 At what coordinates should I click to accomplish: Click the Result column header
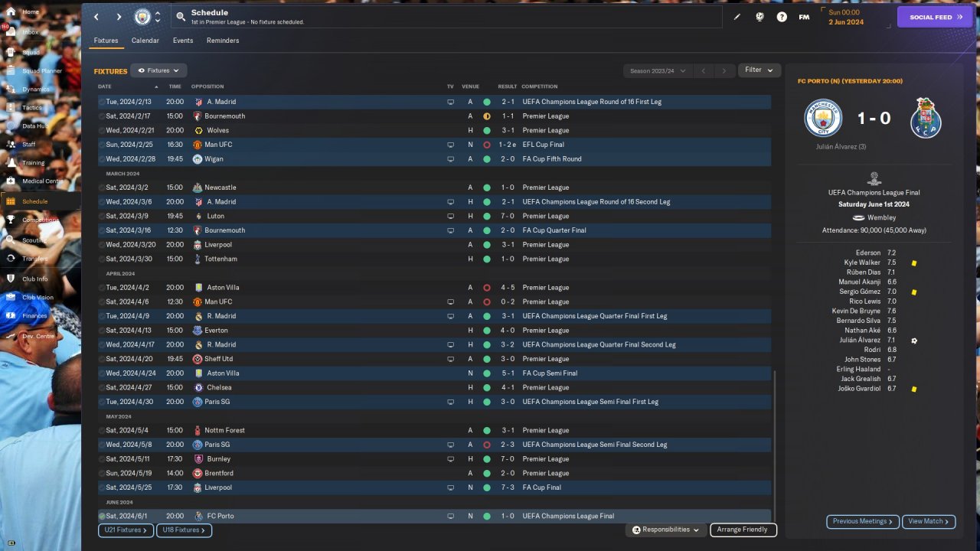click(507, 86)
